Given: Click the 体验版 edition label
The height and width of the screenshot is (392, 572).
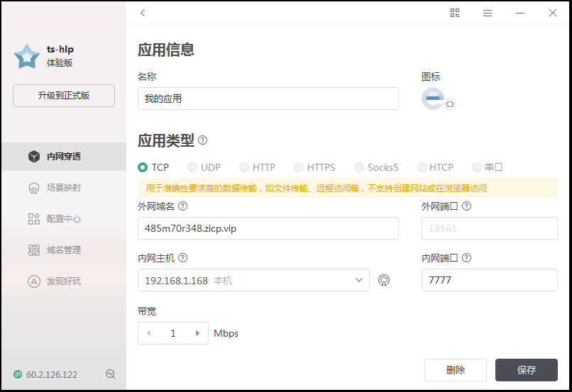Looking at the screenshot, I should pyautogui.click(x=60, y=62).
